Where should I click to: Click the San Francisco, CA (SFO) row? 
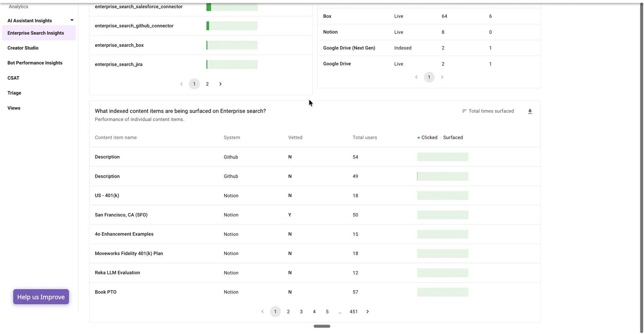pyautogui.click(x=315, y=215)
